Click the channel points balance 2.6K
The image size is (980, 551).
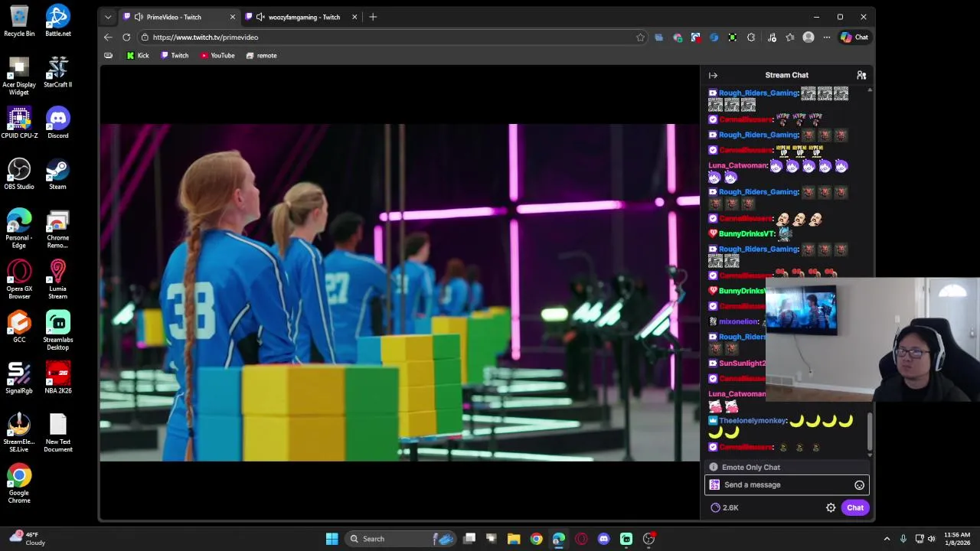(724, 507)
